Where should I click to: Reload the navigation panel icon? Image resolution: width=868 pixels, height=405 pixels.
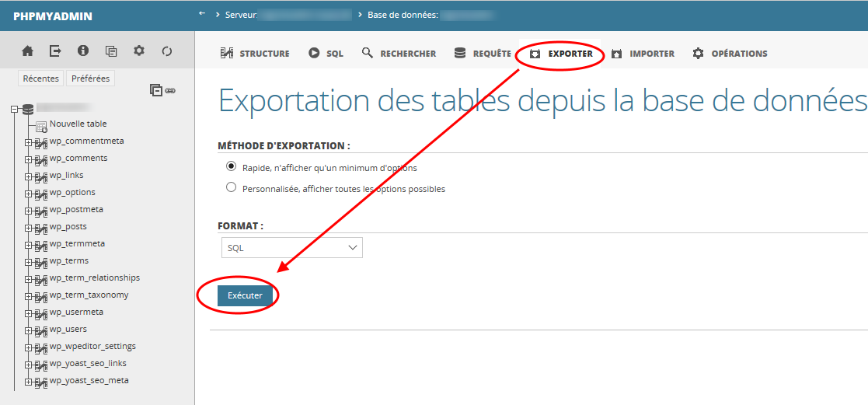point(167,51)
